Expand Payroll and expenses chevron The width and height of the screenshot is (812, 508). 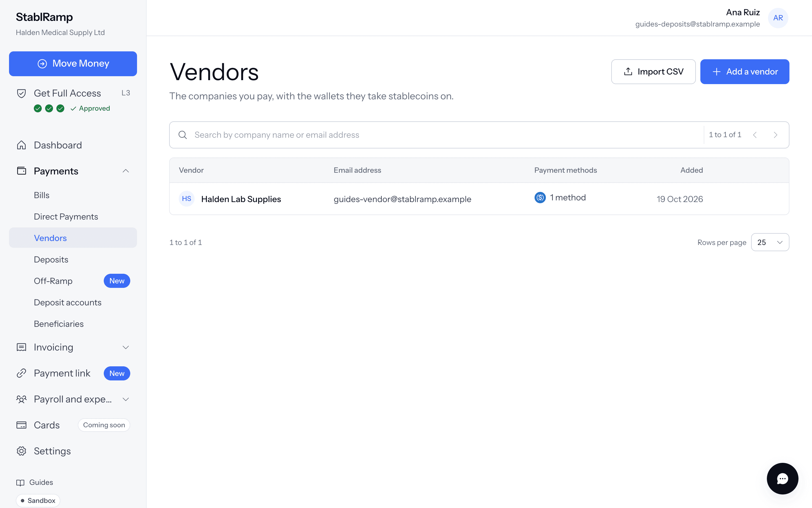click(126, 399)
